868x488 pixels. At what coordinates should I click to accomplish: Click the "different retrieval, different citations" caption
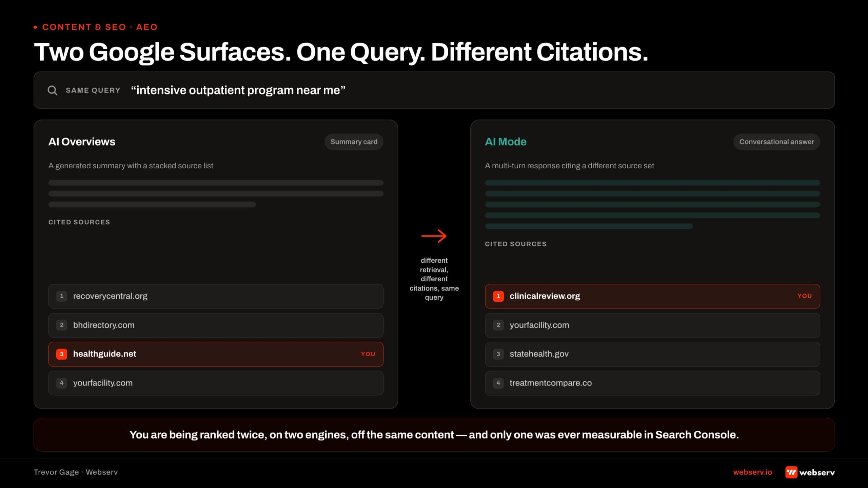(x=434, y=279)
